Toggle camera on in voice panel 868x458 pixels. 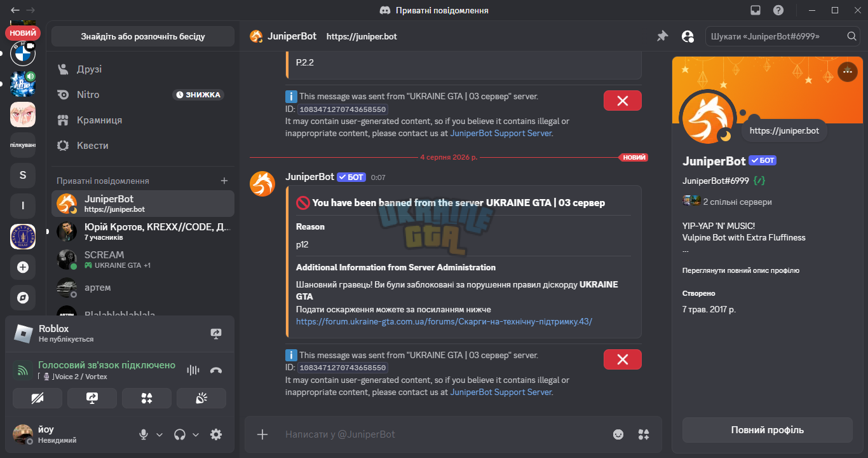(37, 398)
